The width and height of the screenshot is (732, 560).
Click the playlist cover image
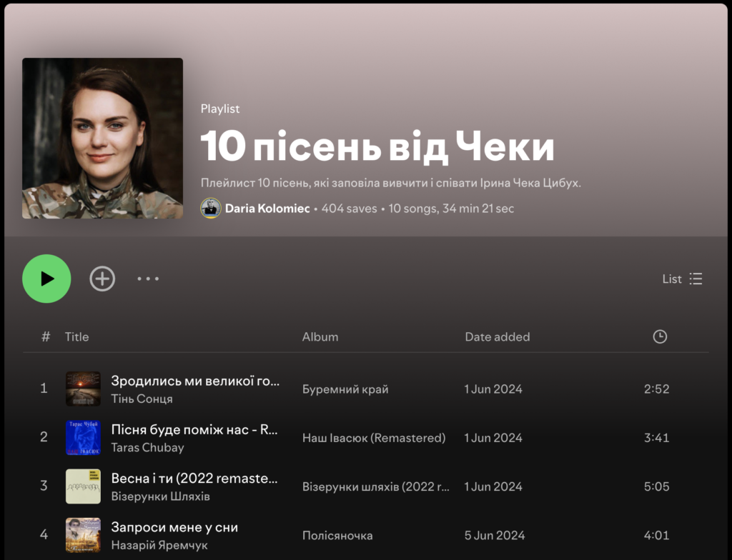(102, 138)
